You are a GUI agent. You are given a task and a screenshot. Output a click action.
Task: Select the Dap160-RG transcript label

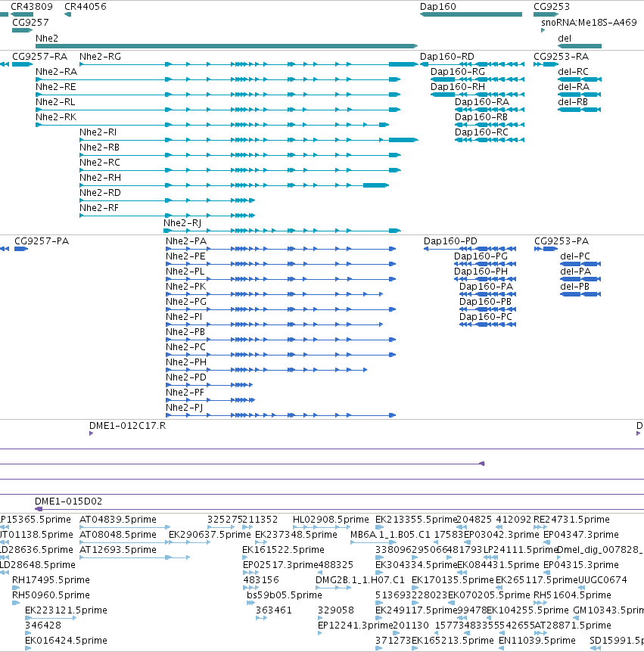click(458, 72)
